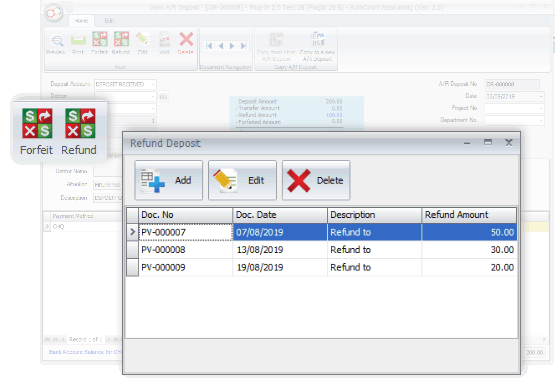The width and height of the screenshot is (555, 388).
Task: Open the Deposit Account dropdown
Action: [153, 84]
